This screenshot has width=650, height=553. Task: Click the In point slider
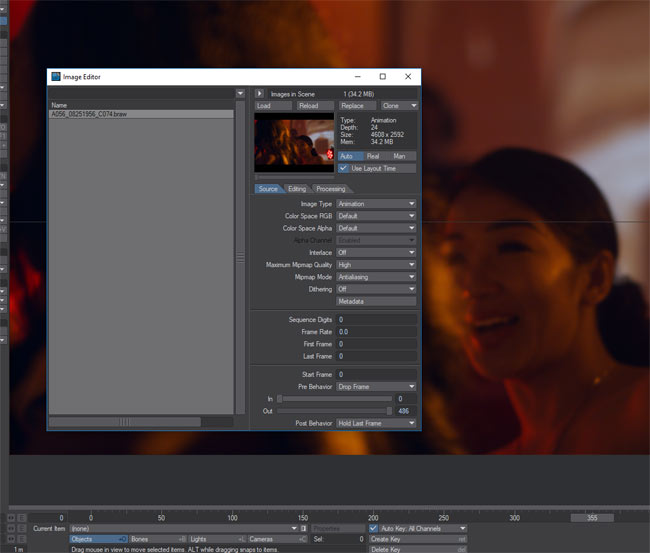pos(335,399)
